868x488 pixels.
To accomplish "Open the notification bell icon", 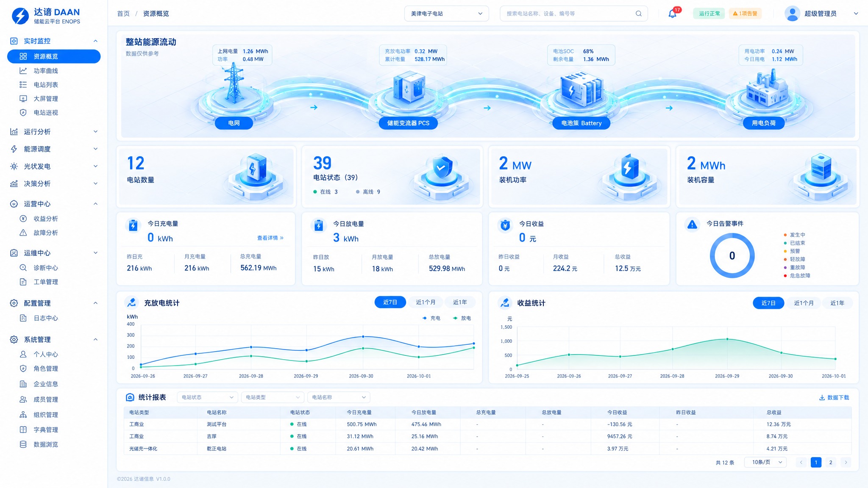I will pyautogui.click(x=672, y=14).
